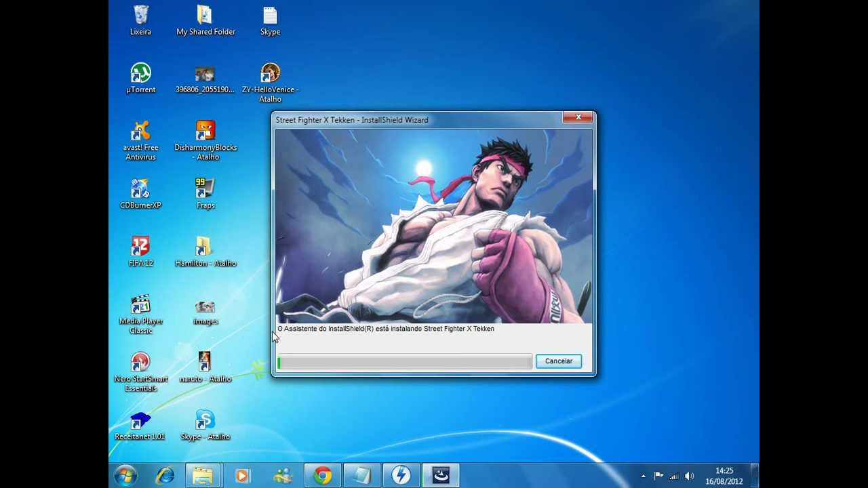The image size is (868, 488).
Task: Open the Lixeira recycle bin icon
Action: point(141,20)
